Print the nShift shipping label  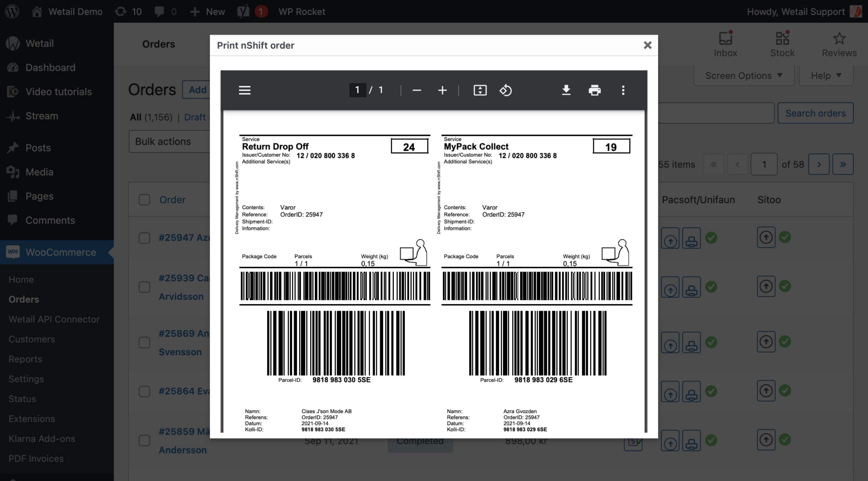(x=595, y=90)
